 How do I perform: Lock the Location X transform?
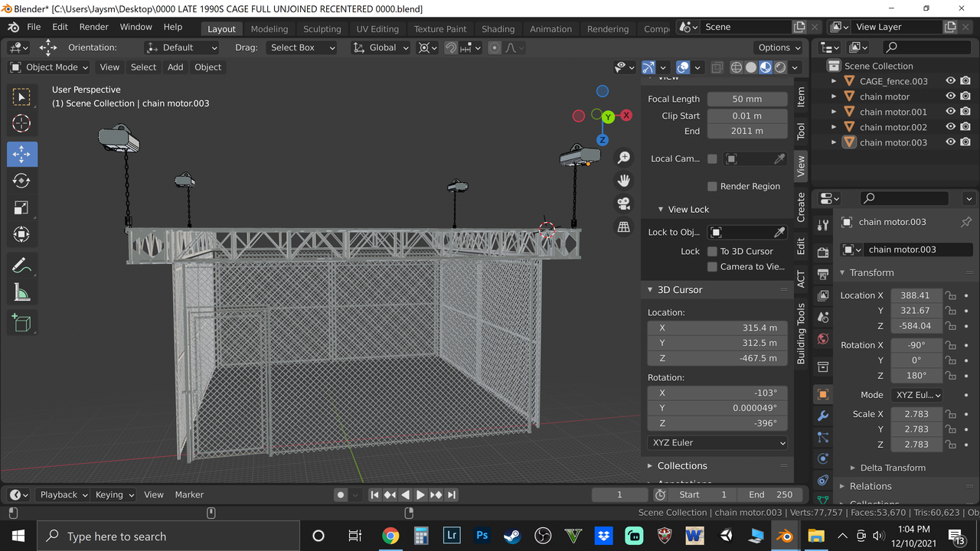tap(950, 295)
